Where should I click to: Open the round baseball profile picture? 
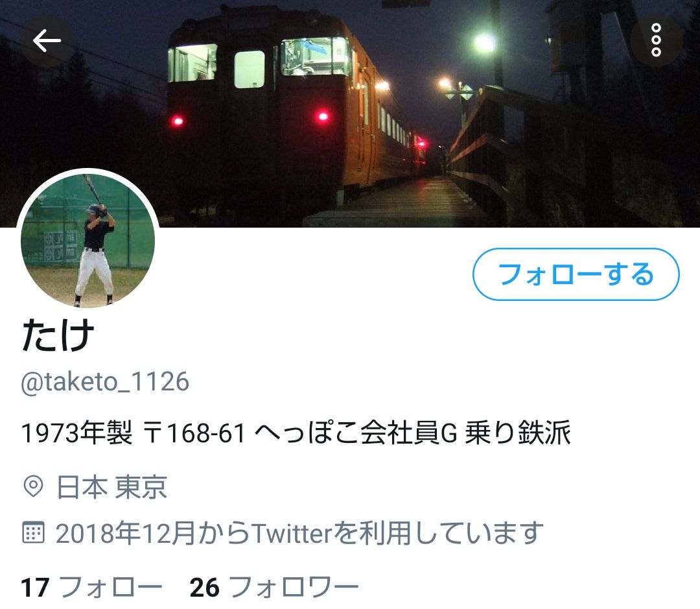point(88,240)
